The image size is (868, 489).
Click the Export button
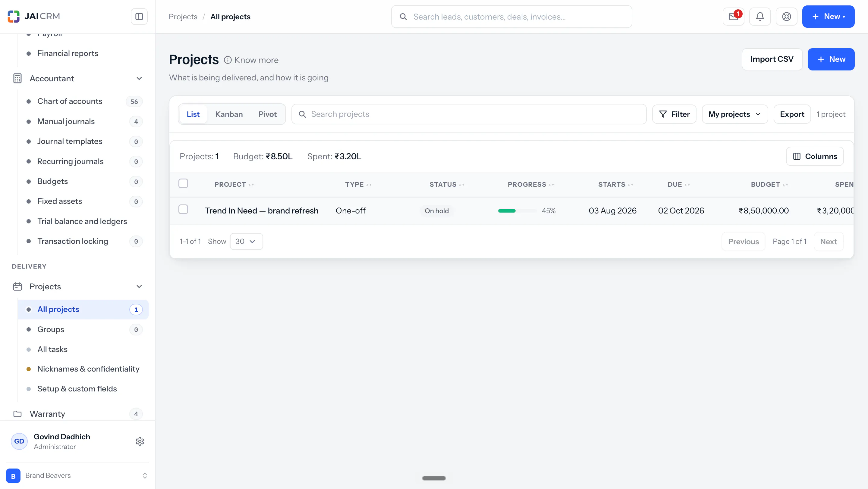(792, 114)
